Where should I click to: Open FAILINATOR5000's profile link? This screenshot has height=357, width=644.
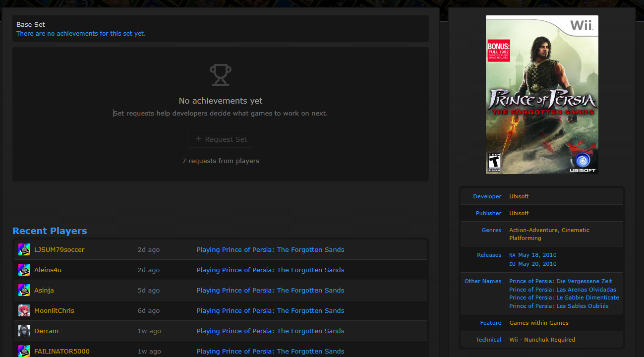click(62, 351)
